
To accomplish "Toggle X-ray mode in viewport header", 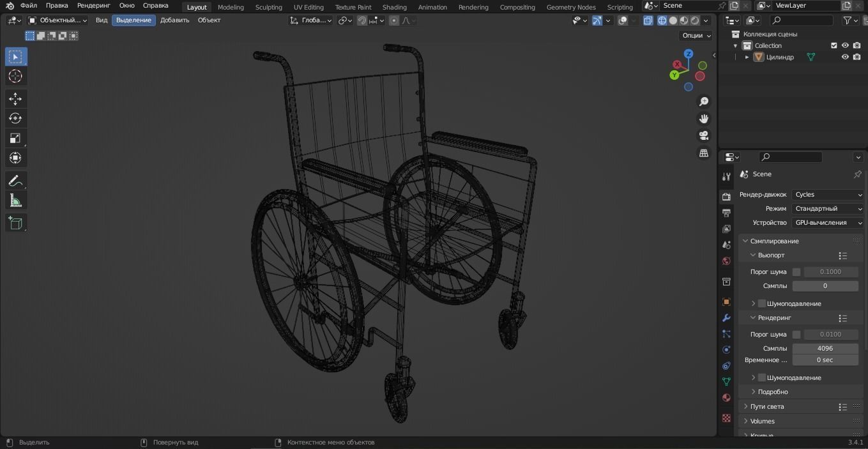I will point(648,20).
